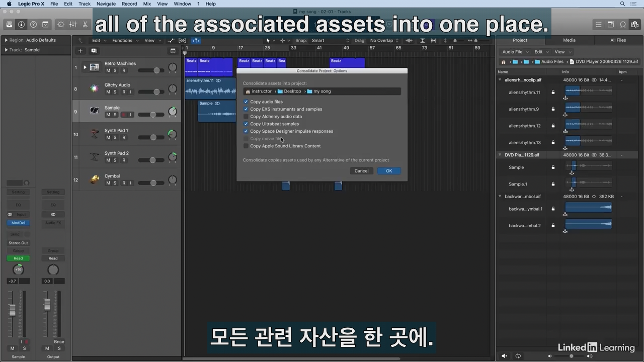This screenshot has width=644, height=362.
Task: Open Editors scissors button
Action: [85, 24]
